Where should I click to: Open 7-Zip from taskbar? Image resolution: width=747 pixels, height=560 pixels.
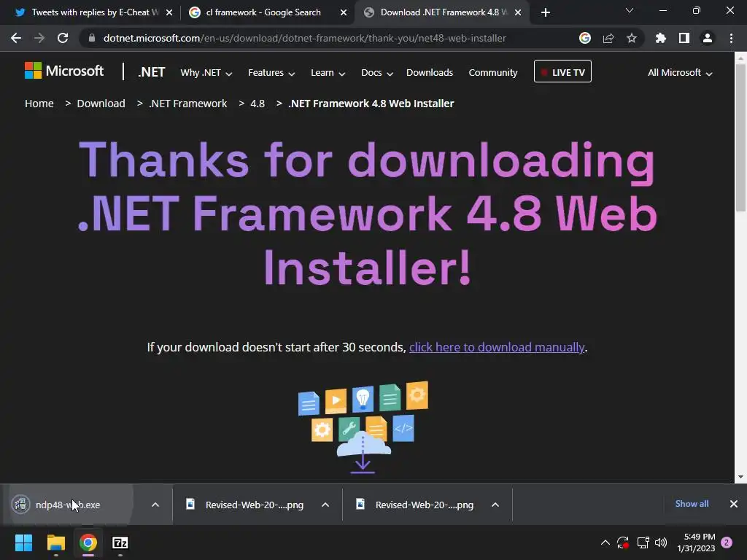coord(120,542)
